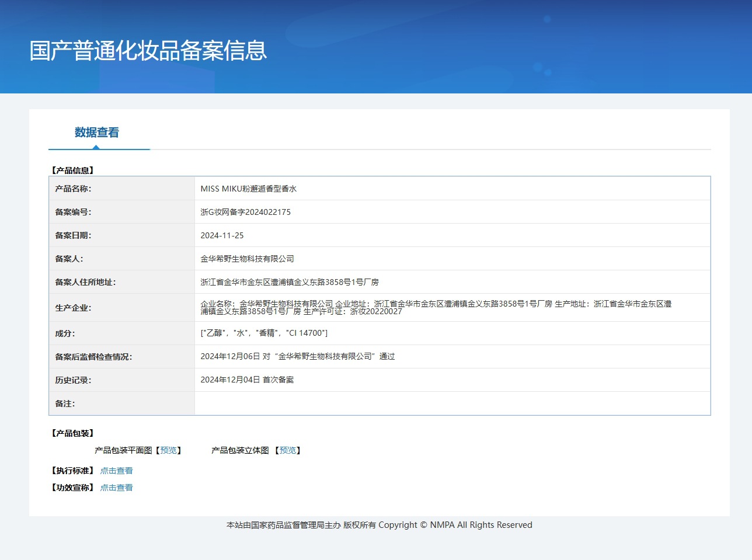Select the ingredients list value

(x=264, y=333)
